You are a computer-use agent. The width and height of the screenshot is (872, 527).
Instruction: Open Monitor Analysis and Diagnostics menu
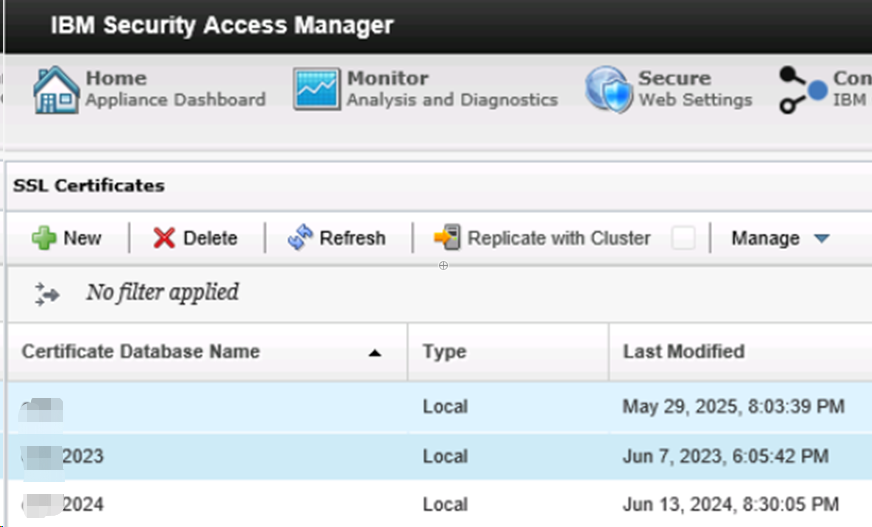coord(425,90)
